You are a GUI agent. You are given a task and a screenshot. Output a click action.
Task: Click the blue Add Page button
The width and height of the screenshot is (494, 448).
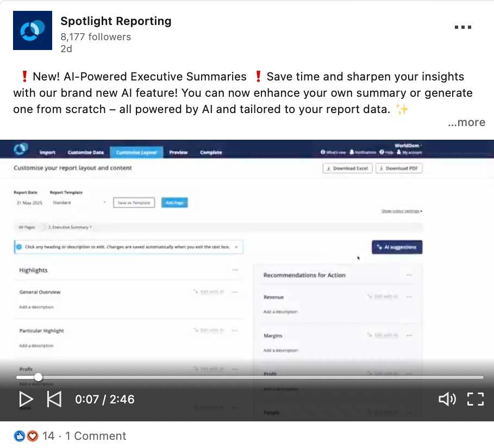click(x=174, y=203)
